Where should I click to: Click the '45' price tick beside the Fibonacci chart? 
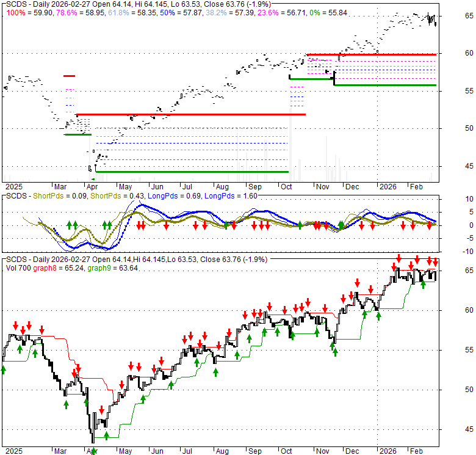point(469,166)
